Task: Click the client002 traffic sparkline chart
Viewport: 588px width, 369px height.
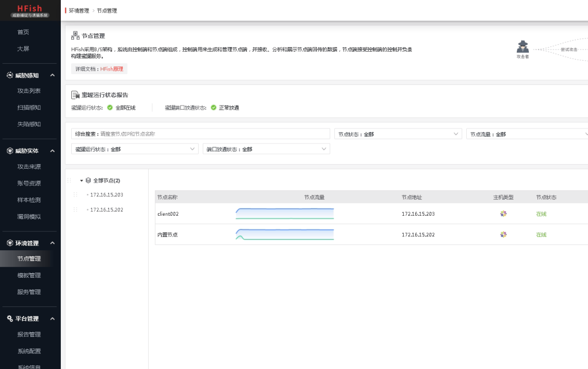Action: (x=284, y=213)
